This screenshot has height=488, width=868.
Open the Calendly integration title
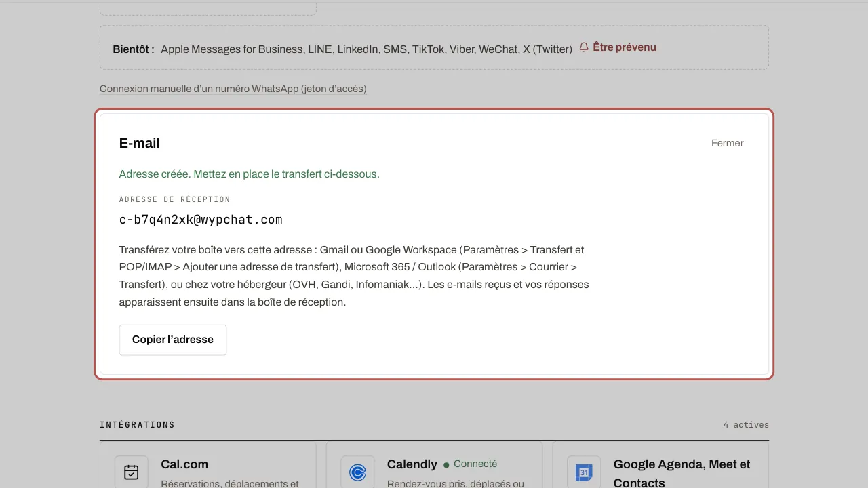tap(412, 464)
